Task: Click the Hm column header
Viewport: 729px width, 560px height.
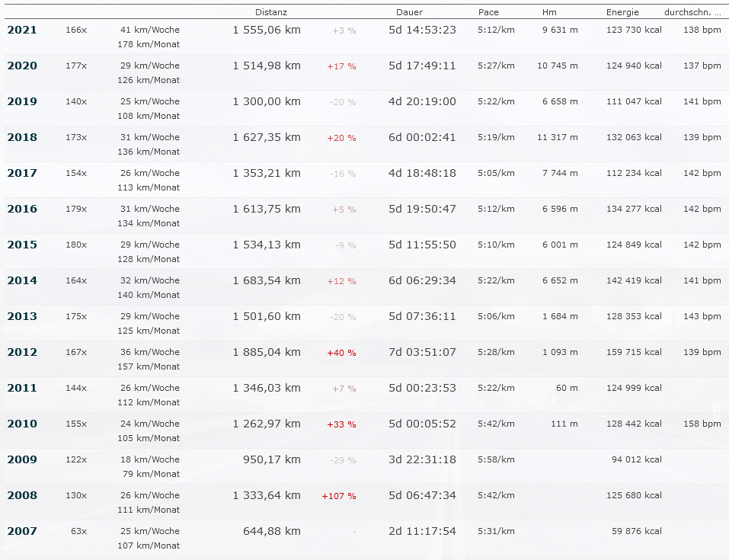Action: click(549, 12)
